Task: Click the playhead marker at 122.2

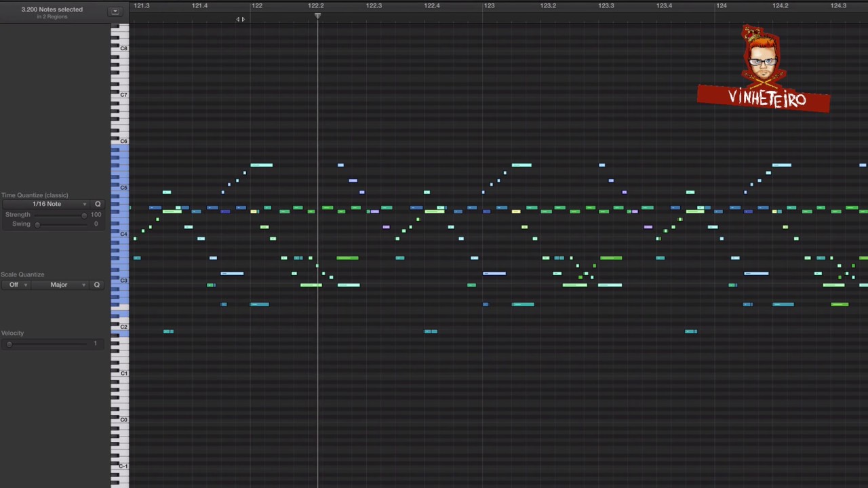Action: pyautogui.click(x=317, y=16)
